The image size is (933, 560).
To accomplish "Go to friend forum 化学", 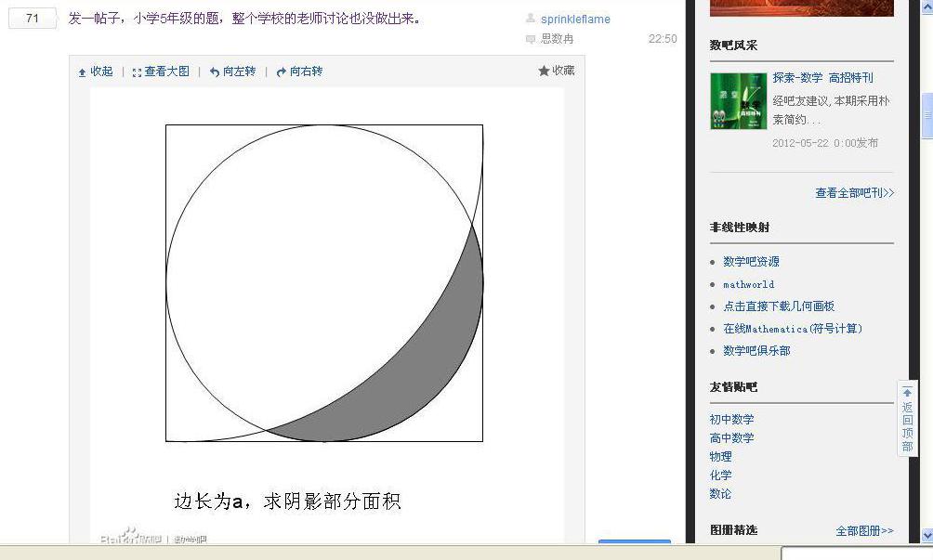I will pos(720,475).
